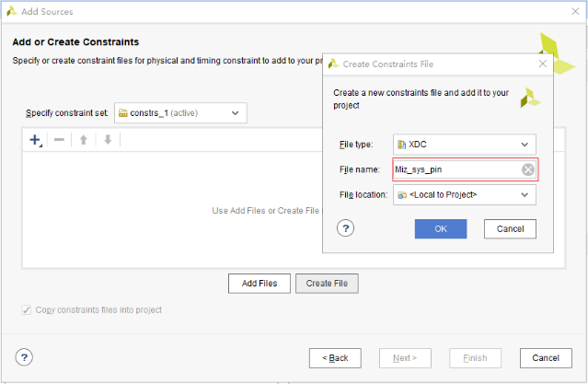
Task: Go Back in the wizard
Action: pos(335,357)
